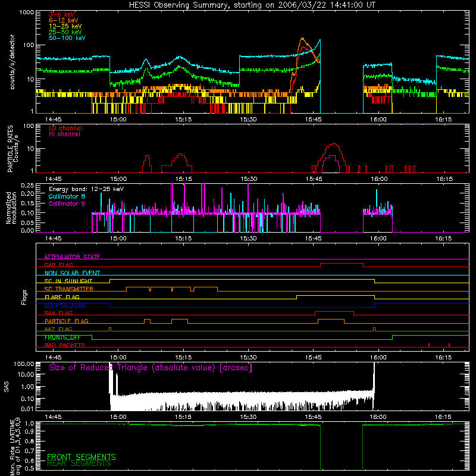Select the HI channel legend label
476x476 pixels.
click(x=64, y=134)
